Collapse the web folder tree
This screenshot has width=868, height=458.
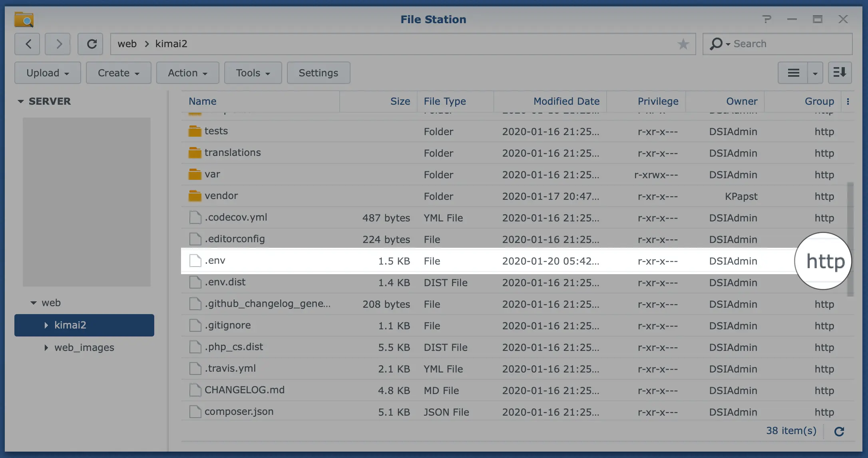34,303
